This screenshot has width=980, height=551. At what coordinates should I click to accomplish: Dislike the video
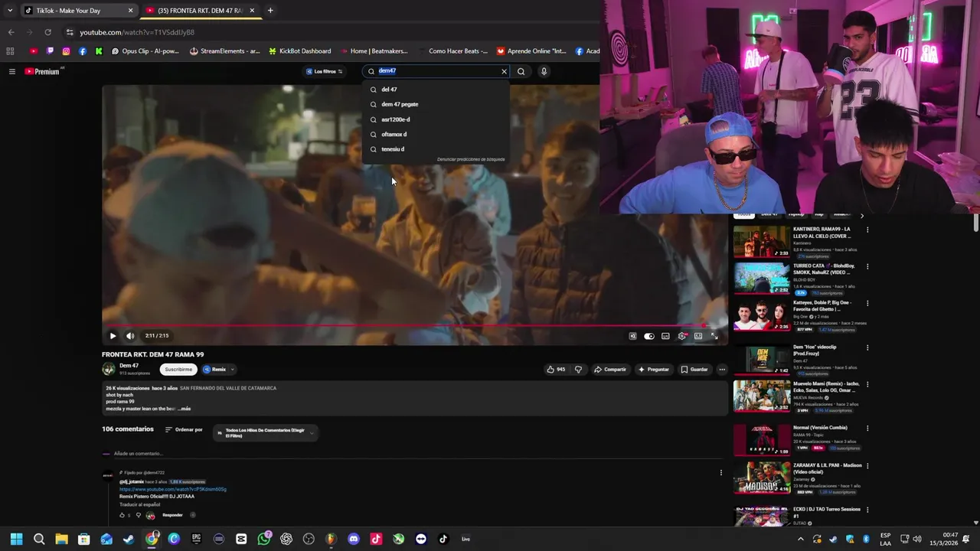tap(578, 370)
